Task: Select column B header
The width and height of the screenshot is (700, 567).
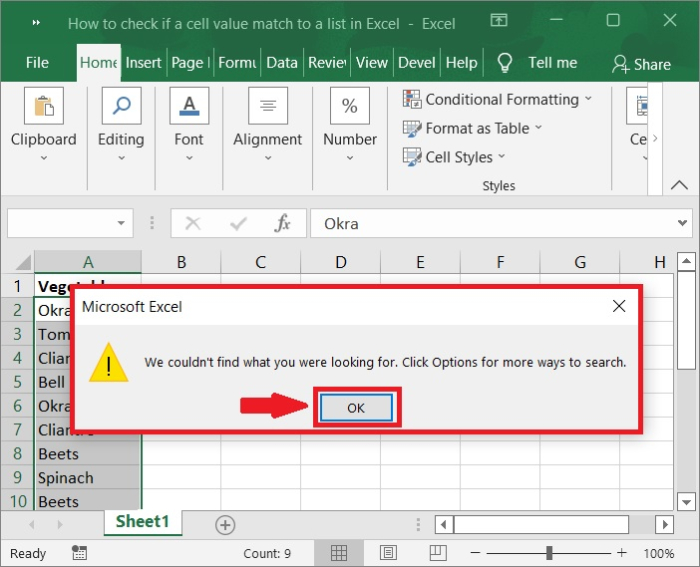Action: tap(181, 262)
